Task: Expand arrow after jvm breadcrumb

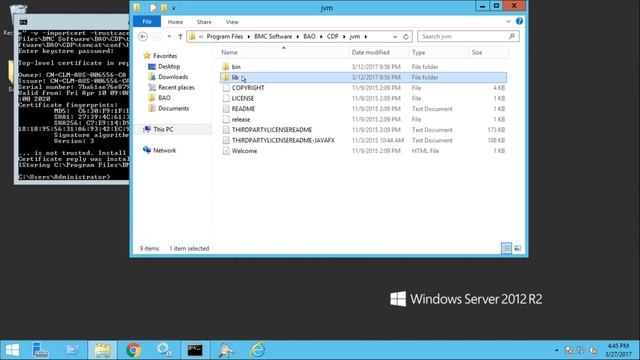Action: [366, 37]
